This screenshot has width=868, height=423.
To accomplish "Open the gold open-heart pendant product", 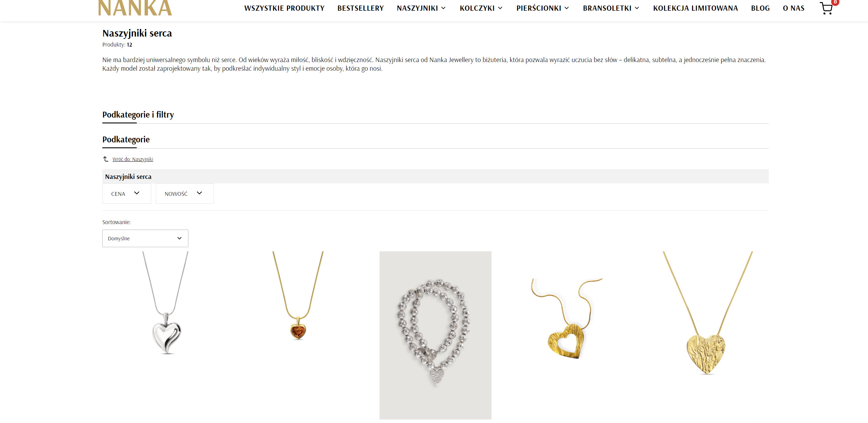I will (x=567, y=319).
